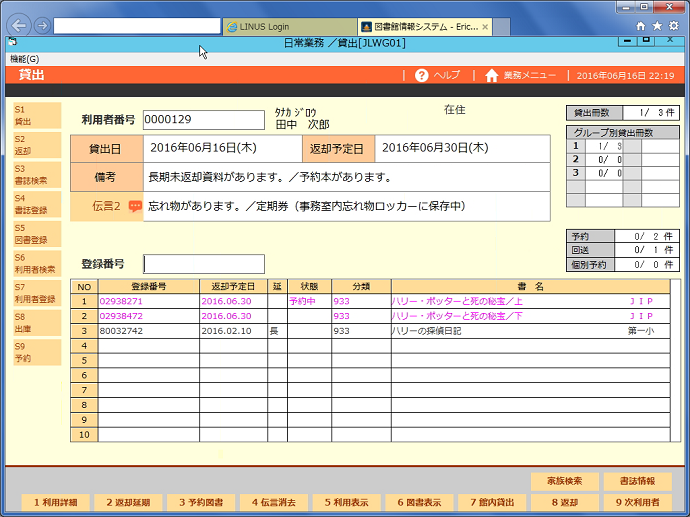Select registration number 80032742 in row 3
This screenshot has width=690, height=517.
tap(121, 331)
